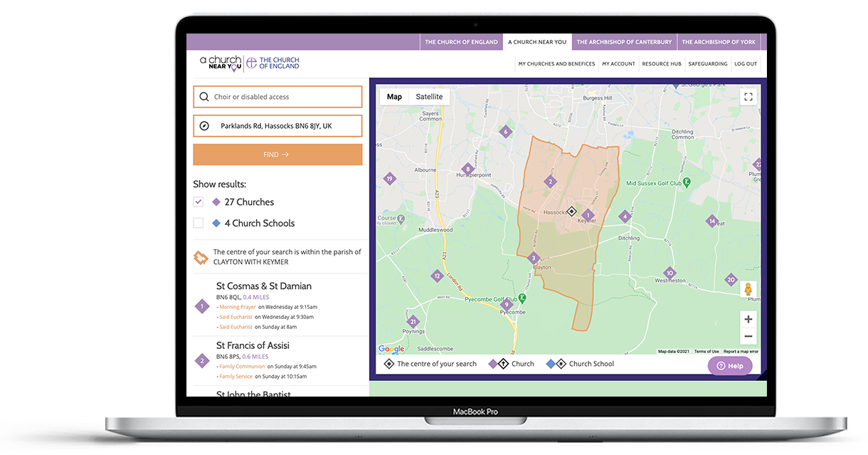Switch to Satellite view tab
868x455 pixels.
429,97
